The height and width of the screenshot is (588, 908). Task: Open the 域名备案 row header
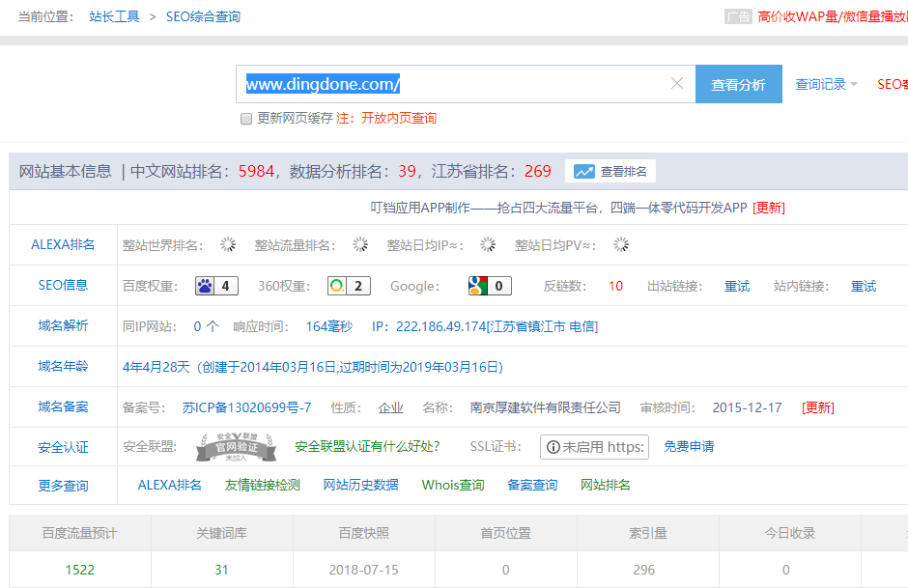[63, 406]
